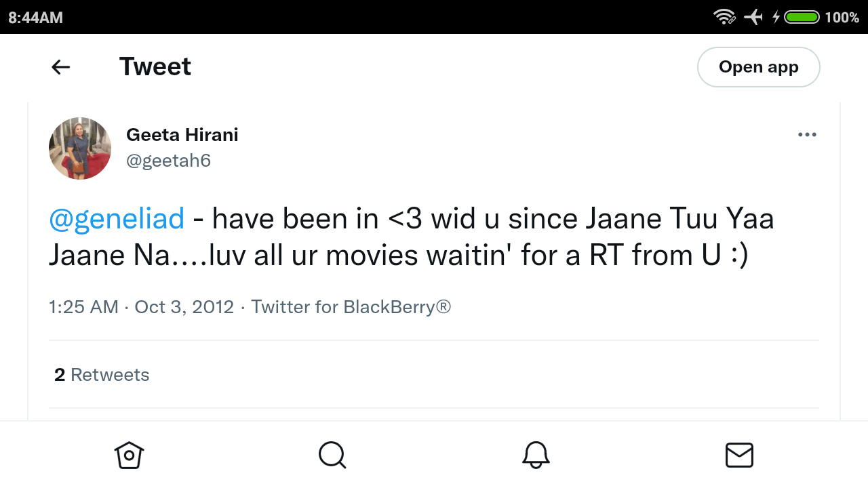The height and width of the screenshot is (488, 868).
Task: Select the tweet body text
Action: pos(412,237)
